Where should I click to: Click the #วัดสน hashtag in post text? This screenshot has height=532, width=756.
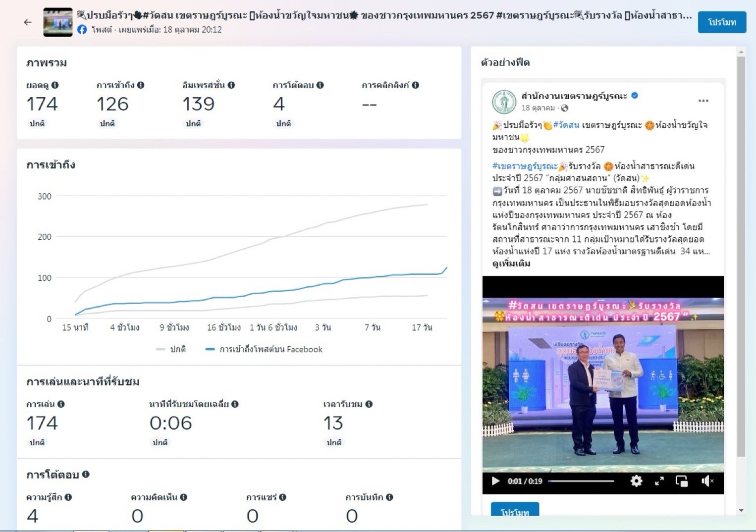point(566,125)
